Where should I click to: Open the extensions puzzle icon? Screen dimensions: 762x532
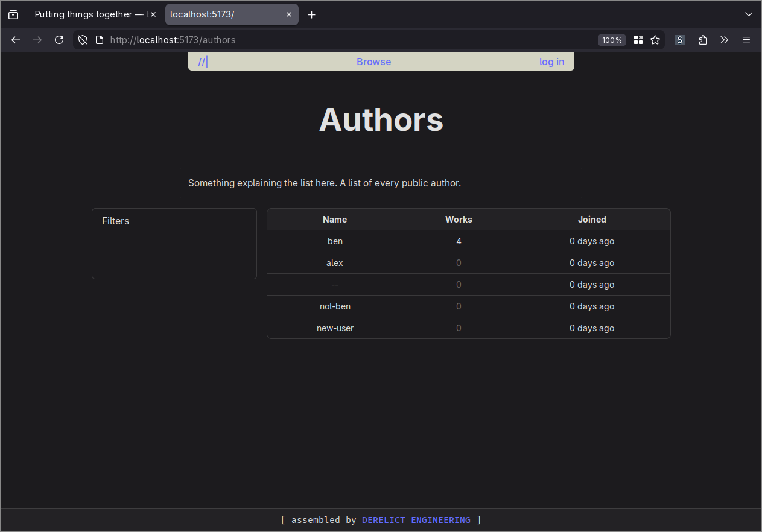coord(703,40)
